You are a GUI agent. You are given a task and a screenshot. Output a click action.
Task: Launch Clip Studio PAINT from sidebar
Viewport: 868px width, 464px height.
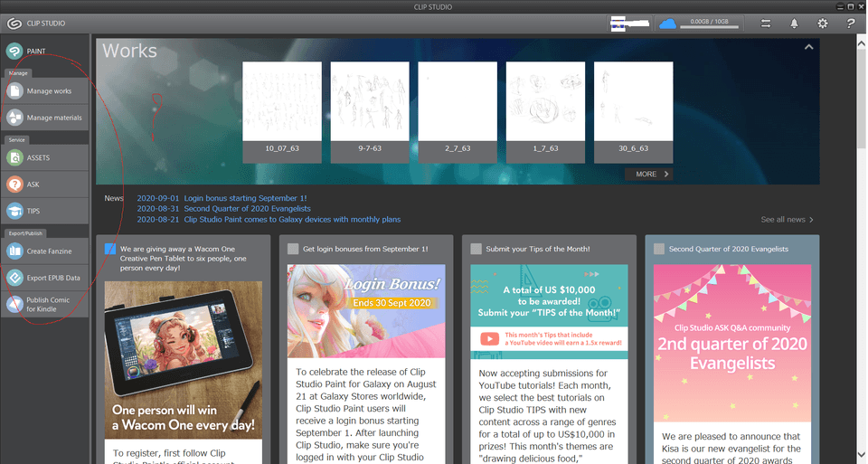(36, 52)
